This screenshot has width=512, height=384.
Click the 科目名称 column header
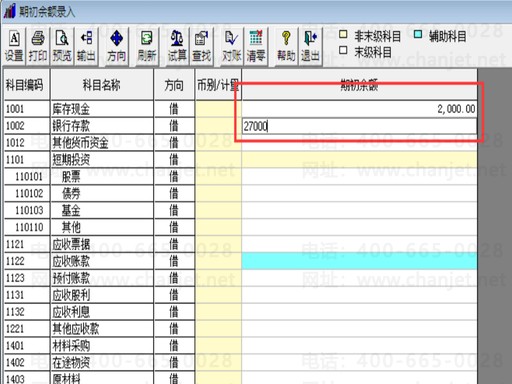point(102,85)
